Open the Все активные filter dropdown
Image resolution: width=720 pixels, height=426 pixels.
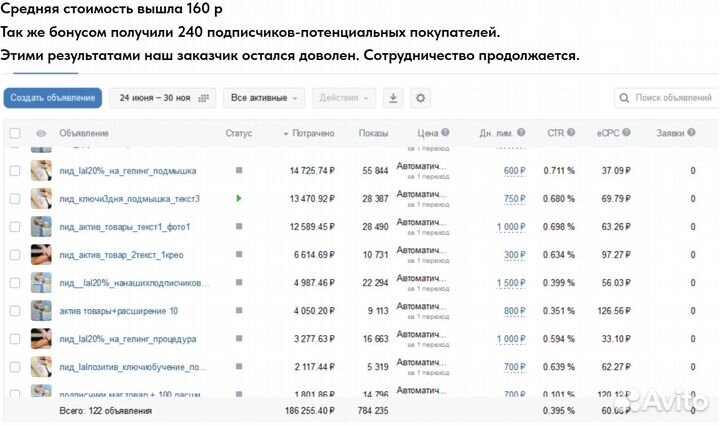tap(264, 98)
